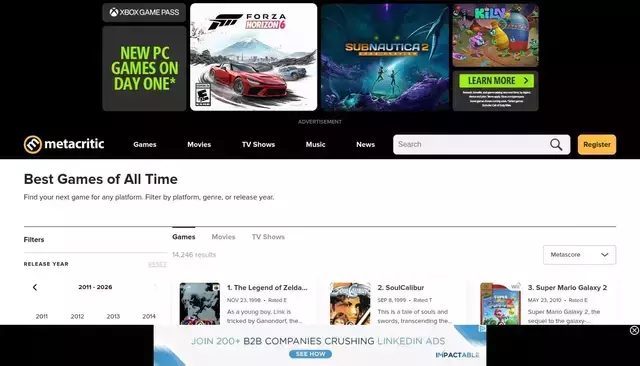Open the Games navigation menu
640x366 pixels.
[x=145, y=144]
